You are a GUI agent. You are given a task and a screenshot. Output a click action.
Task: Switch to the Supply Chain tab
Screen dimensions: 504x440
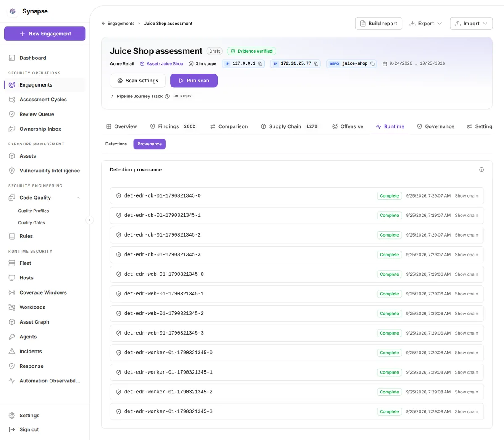pos(289,126)
